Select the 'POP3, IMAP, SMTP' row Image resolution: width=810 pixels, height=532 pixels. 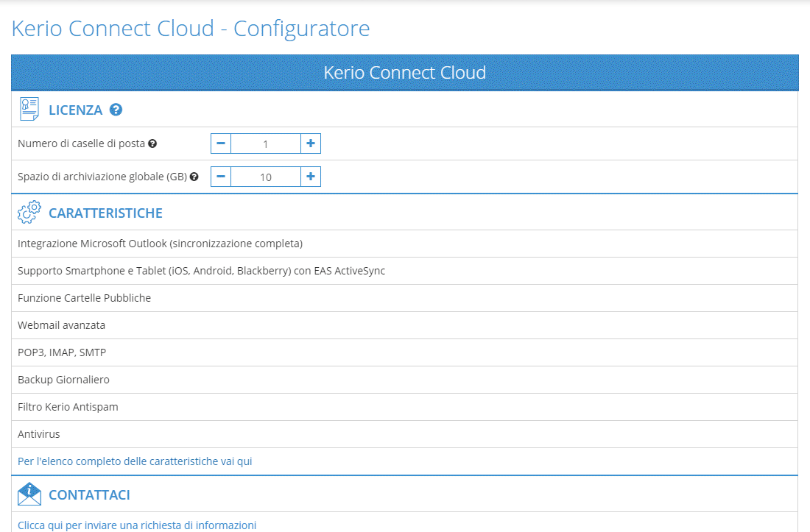coord(405,352)
